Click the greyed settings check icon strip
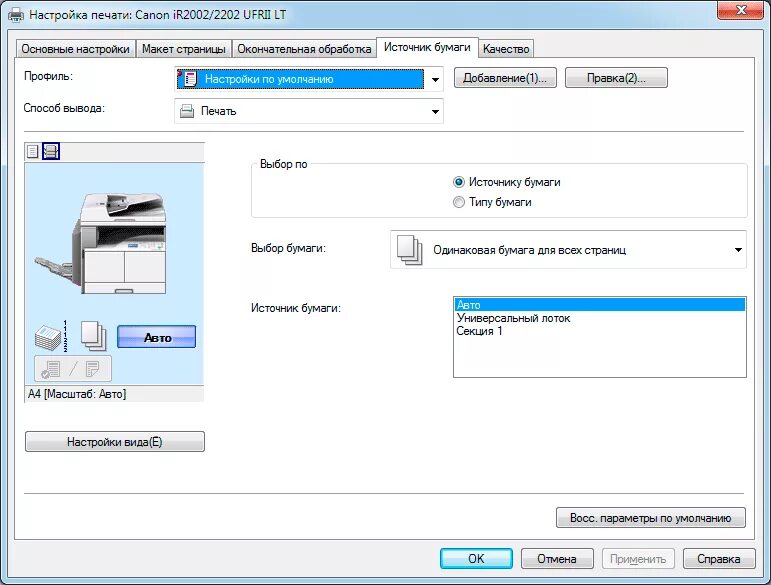Viewport: 771px width, 585px height. click(73, 369)
